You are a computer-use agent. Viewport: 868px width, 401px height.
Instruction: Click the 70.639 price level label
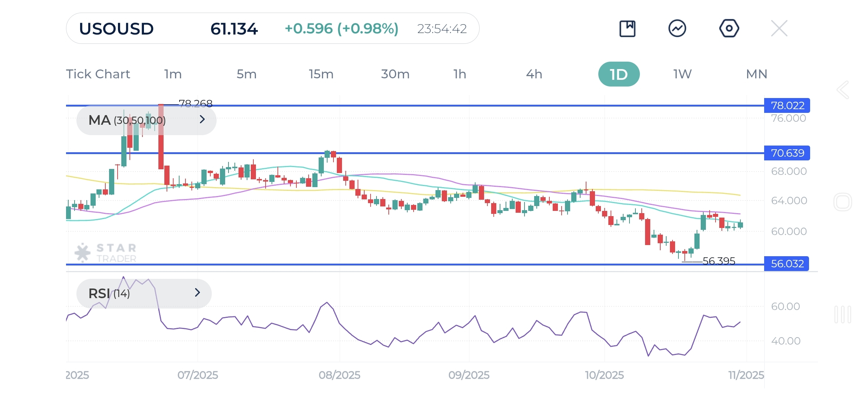[787, 153]
